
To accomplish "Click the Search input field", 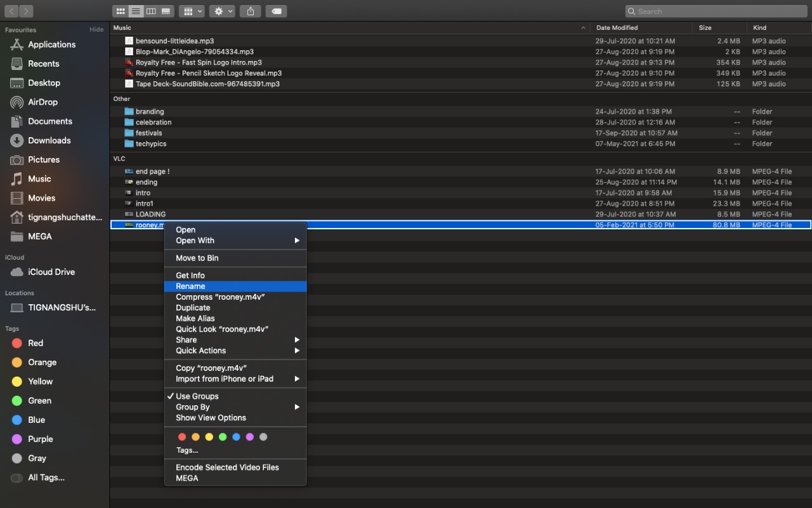I will click(717, 11).
